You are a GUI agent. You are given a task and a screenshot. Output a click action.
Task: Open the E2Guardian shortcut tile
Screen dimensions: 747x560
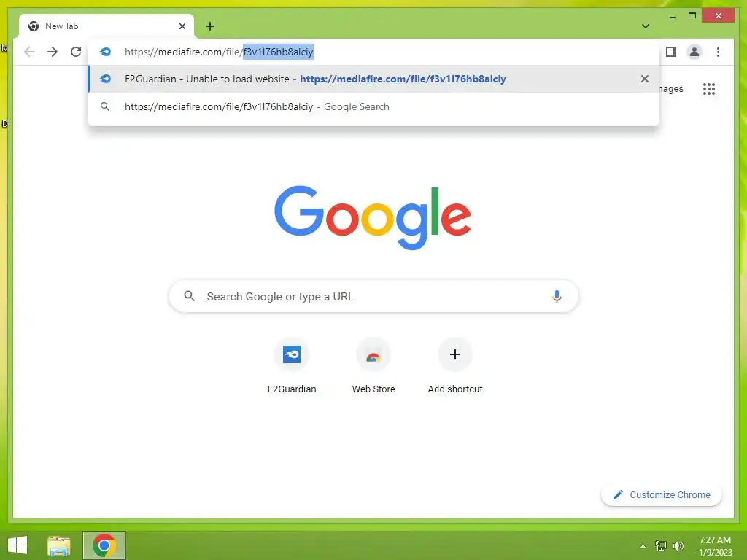click(x=292, y=366)
